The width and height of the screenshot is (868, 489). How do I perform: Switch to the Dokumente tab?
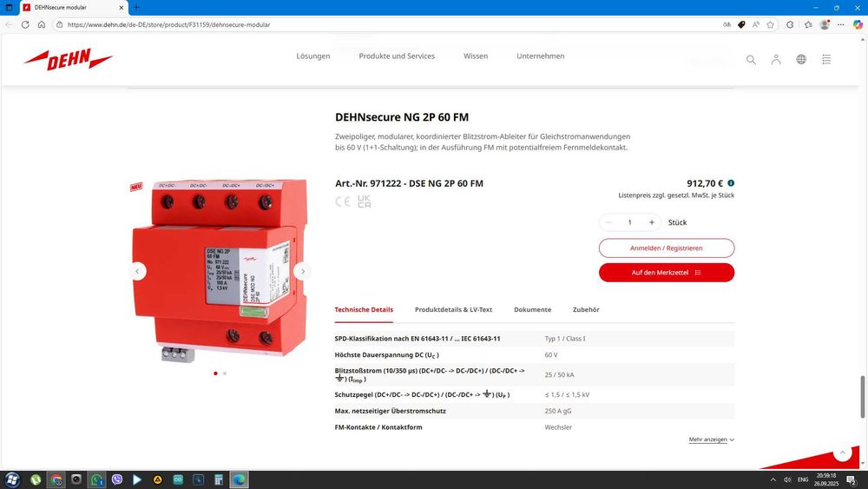[x=532, y=309]
